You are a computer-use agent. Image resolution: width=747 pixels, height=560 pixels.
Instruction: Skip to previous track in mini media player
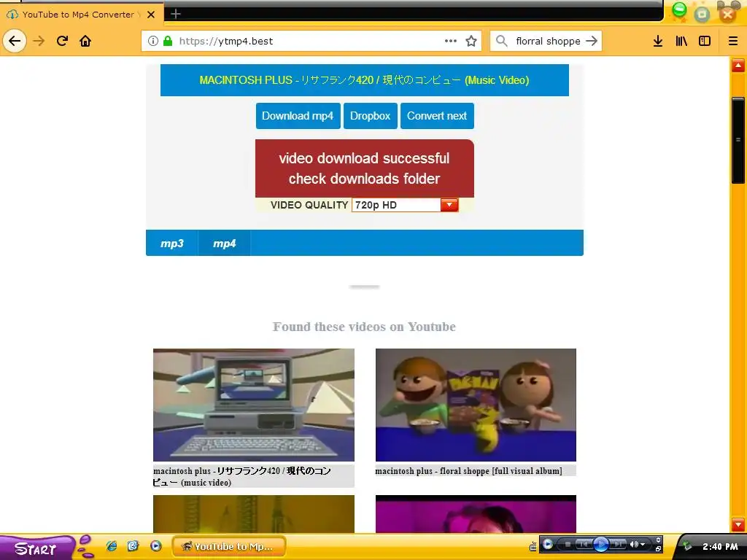[584, 544]
